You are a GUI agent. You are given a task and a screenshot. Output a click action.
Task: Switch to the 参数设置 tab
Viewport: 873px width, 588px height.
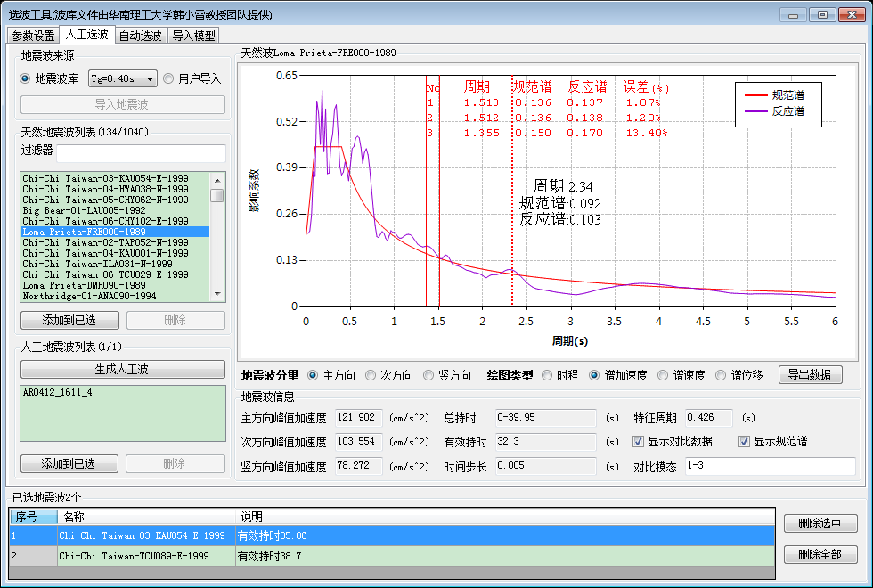click(33, 36)
